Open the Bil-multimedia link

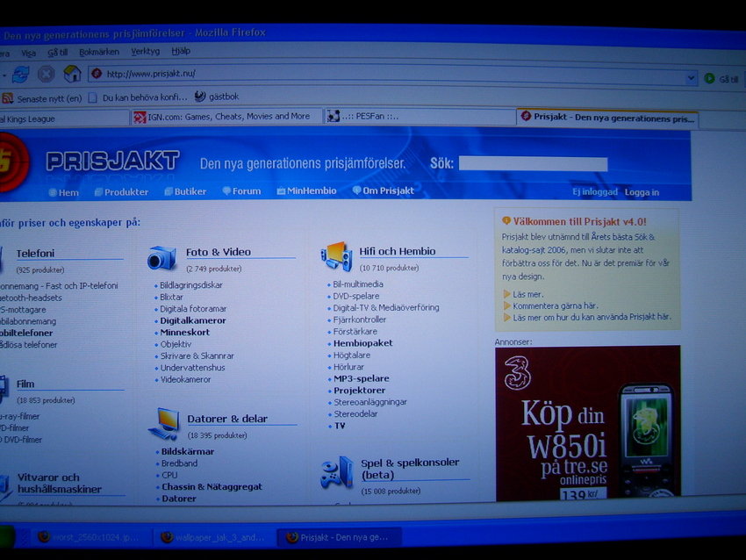pos(358,284)
